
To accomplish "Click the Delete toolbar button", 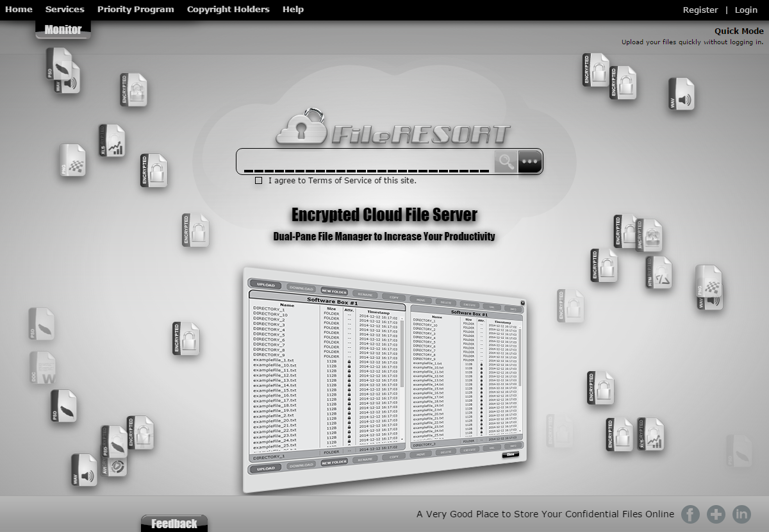I will tap(444, 303).
